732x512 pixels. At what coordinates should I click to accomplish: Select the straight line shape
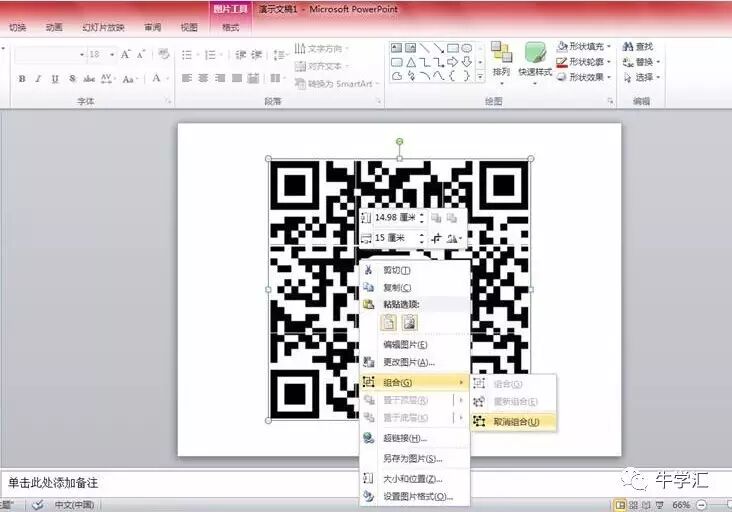[424, 48]
